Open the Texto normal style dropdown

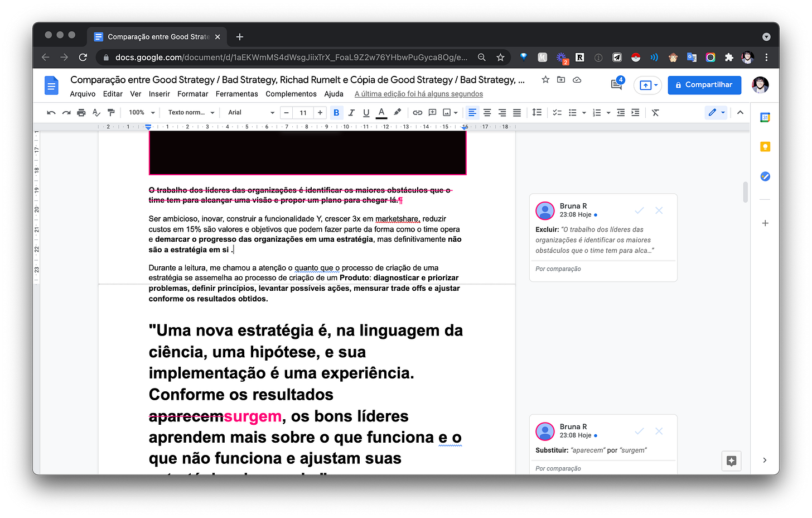[191, 113]
